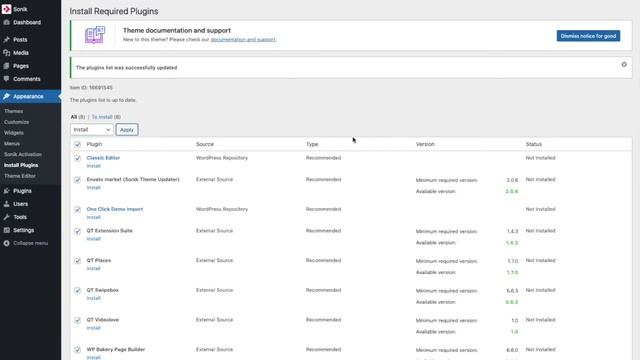640x360 pixels.
Task: Uncheck the Envato market plugin checkbox
Action: [77, 180]
